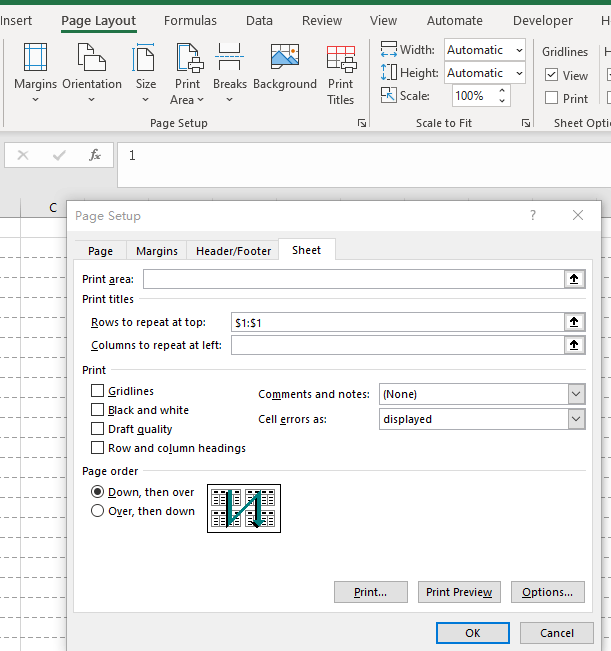611x651 pixels.
Task: Open the Scale to Fit dialog launcher
Action: coord(526,123)
